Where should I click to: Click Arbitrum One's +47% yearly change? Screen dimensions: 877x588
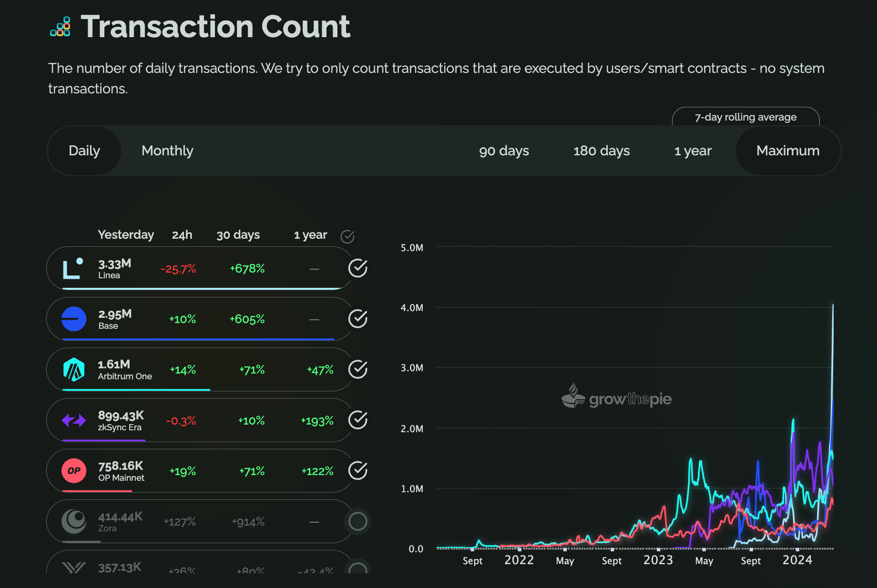coord(320,370)
